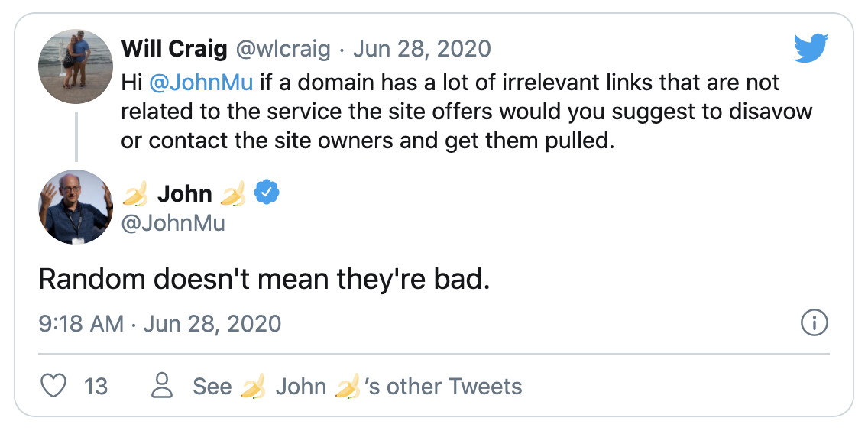This screenshot has width=868, height=434.
Task: Open the @JohnMu handle below John's name
Action: point(173,224)
